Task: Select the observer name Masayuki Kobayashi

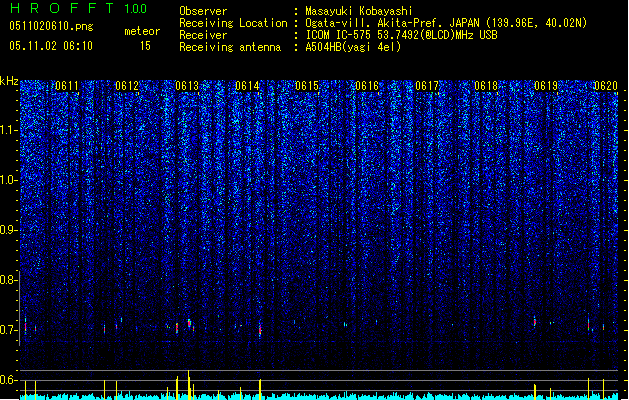Action: (x=359, y=11)
